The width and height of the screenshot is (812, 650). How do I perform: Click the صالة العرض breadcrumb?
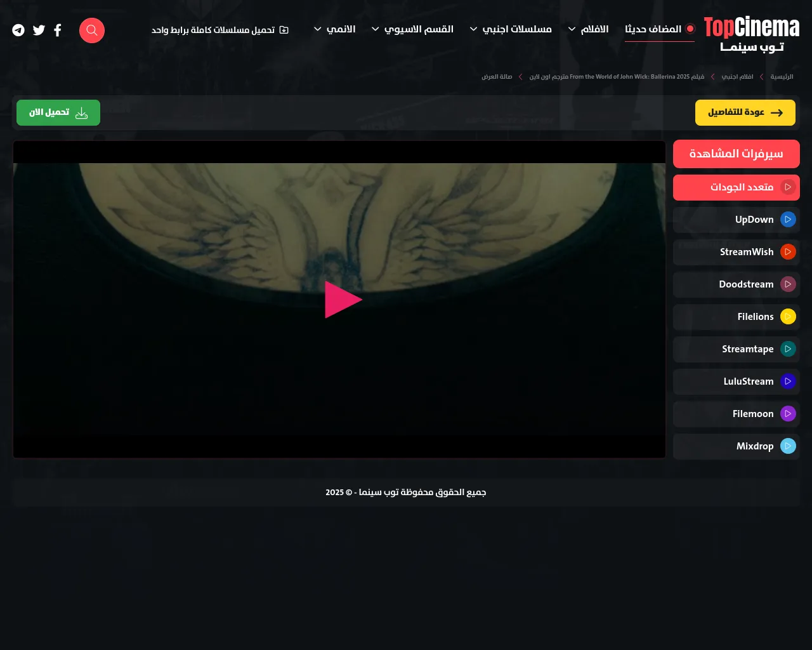click(x=497, y=77)
